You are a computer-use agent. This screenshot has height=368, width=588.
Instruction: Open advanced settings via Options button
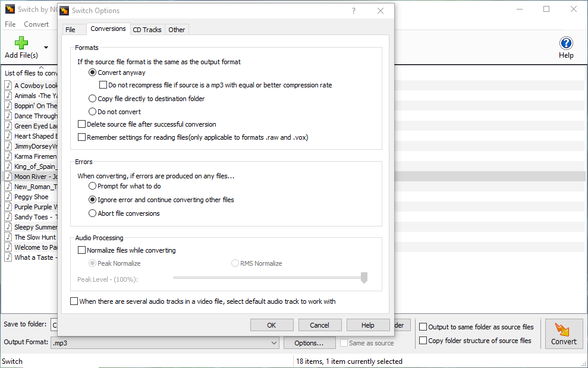(309, 342)
